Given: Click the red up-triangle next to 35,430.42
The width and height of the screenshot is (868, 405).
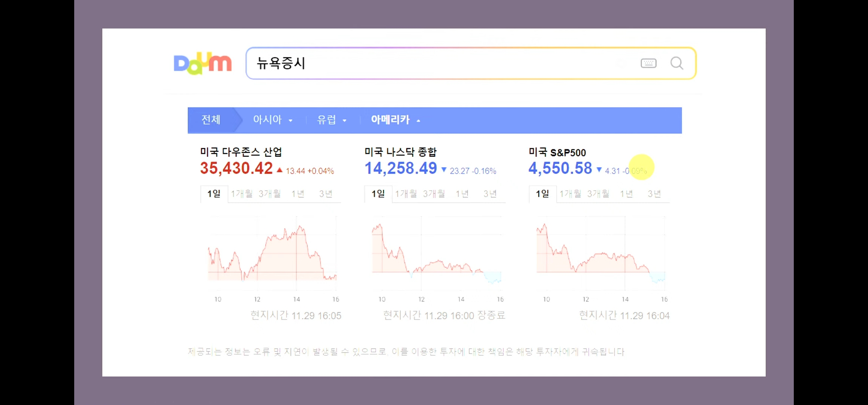Looking at the screenshot, I should (280, 170).
